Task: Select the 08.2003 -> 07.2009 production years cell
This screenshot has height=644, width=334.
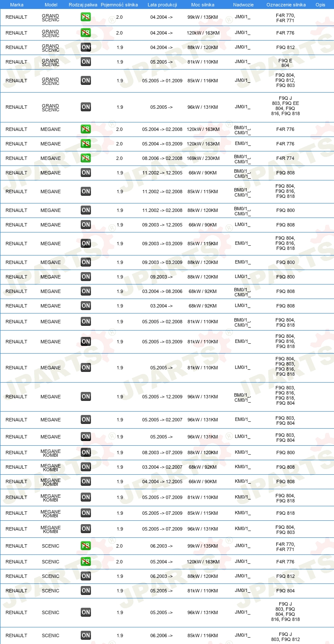Action: pos(162,453)
